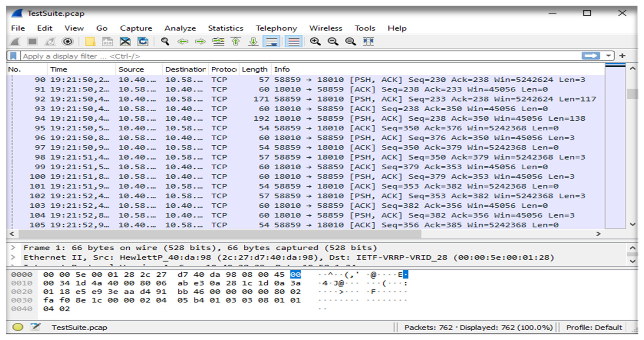Reload the capture file
Screen dimensions: 644x340
point(143,41)
